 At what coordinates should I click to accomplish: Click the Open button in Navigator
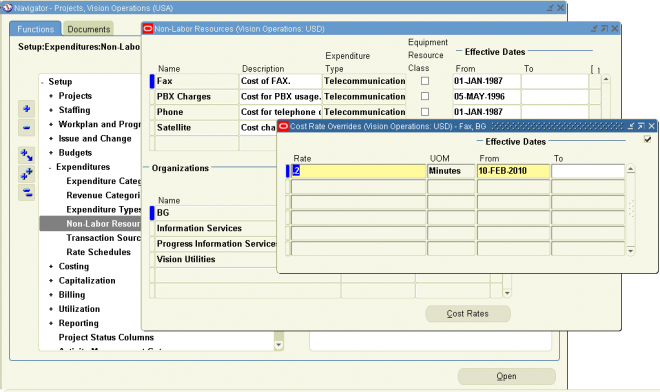[x=506, y=376]
